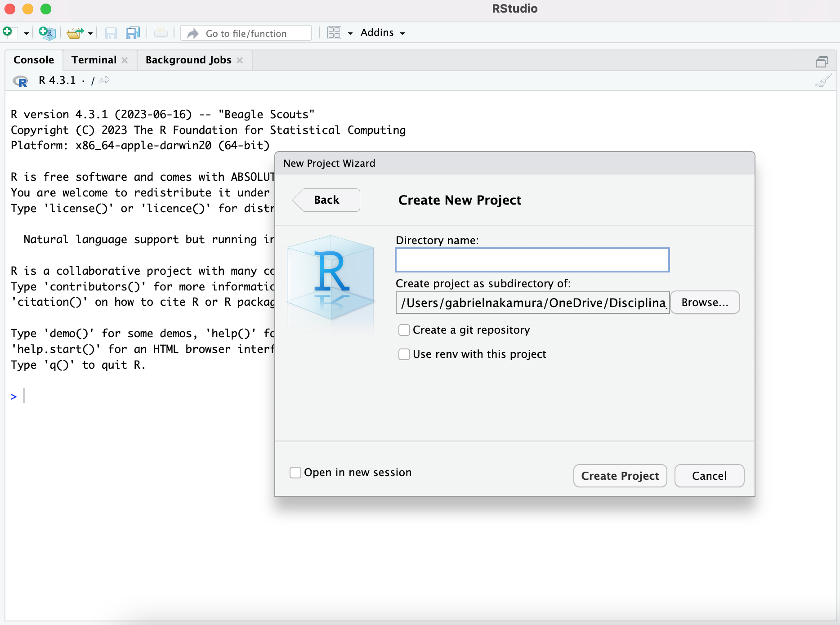The image size is (840, 625).
Task: Enable Use renv with this project
Action: 404,354
